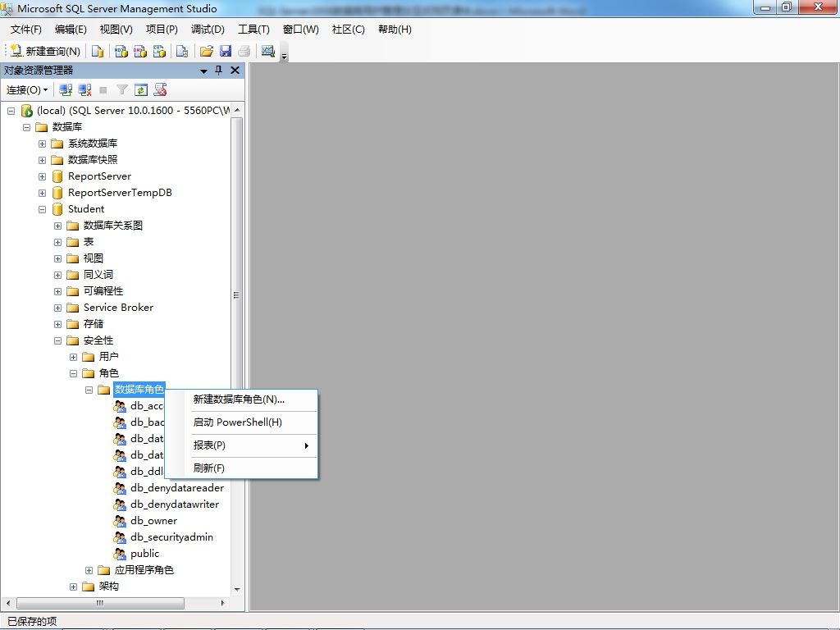Screen dimensions: 840x630
Task: Expand the Service Broker folder
Action: 58,308
